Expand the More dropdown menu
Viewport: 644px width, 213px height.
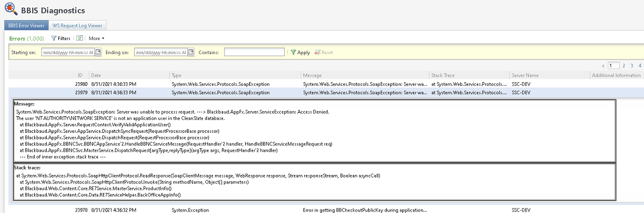click(x=96, y=38)
